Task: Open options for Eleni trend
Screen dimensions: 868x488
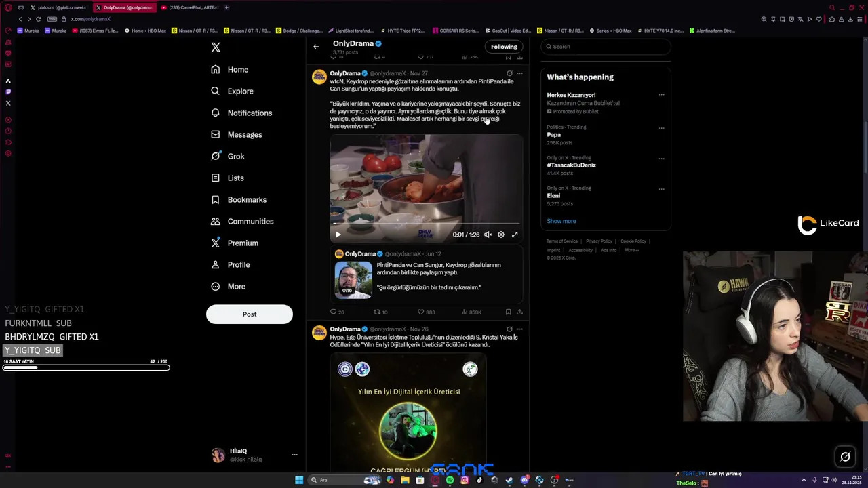Action: coord(662,188)
